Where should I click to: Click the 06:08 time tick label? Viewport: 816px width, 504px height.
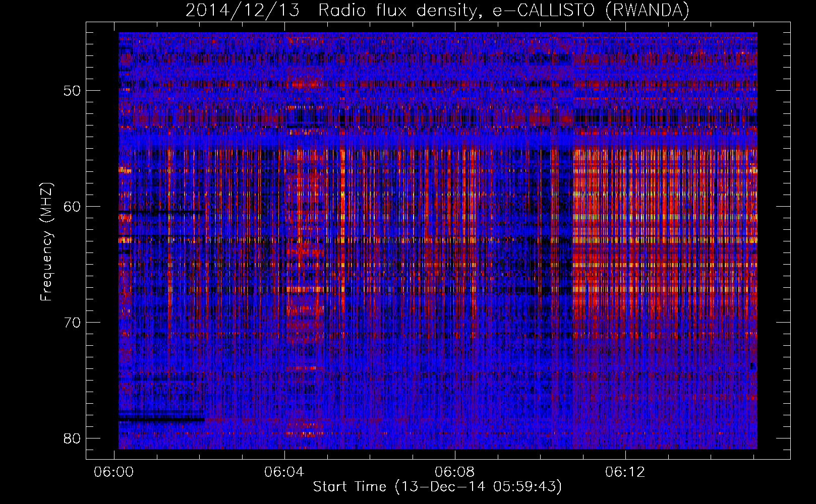coord(455,472)
